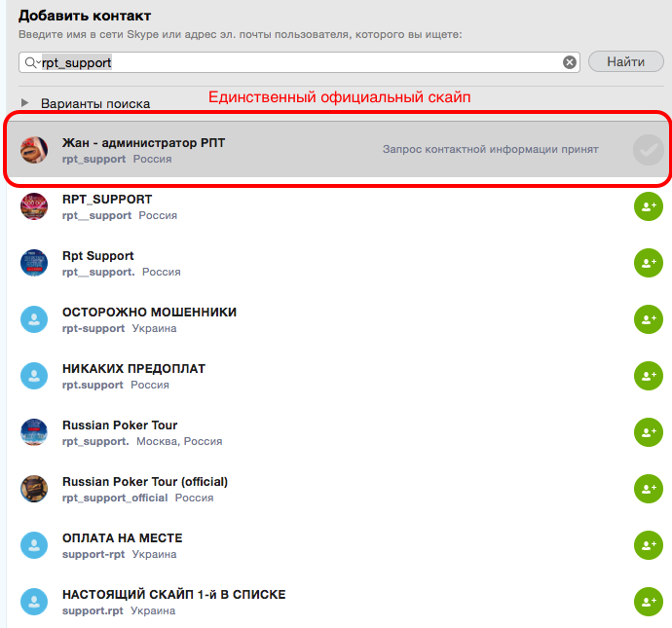This screenshot has width=672, height=628.
Task: Click the Найти search button
Action: point(625,61)
